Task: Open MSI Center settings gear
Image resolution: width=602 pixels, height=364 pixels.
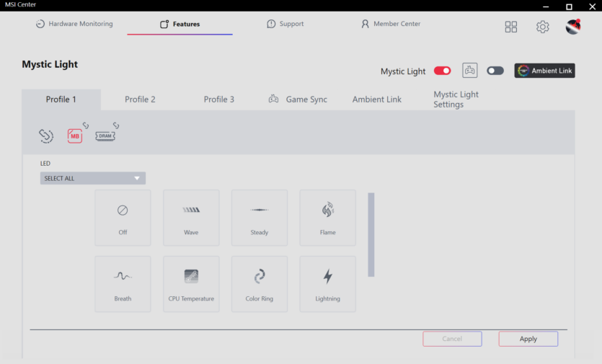Action: [x=542, y=27]
